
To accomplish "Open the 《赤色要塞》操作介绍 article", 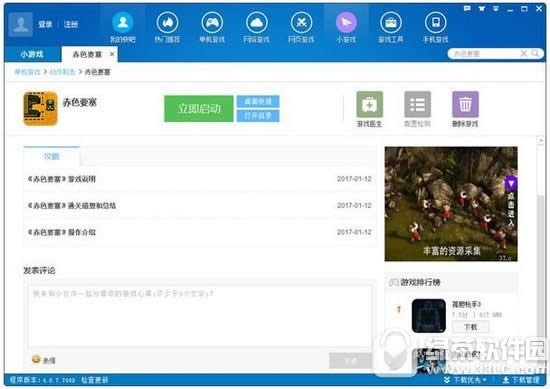I will 62,232.
